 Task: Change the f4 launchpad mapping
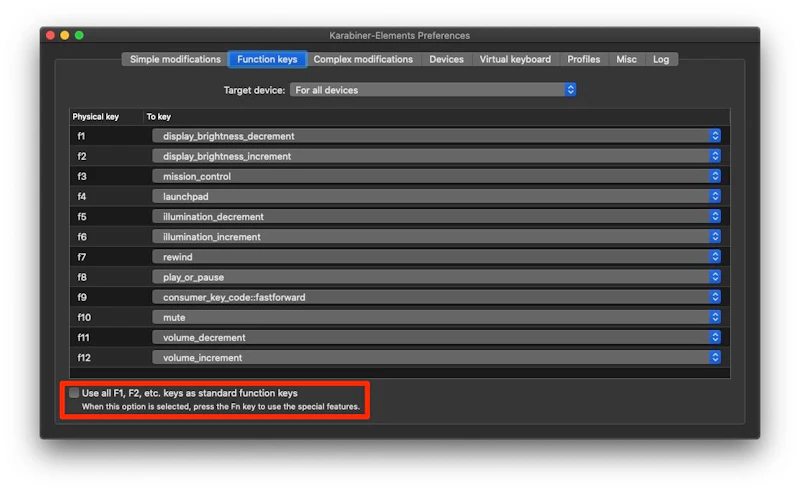(x=436, y=196)
